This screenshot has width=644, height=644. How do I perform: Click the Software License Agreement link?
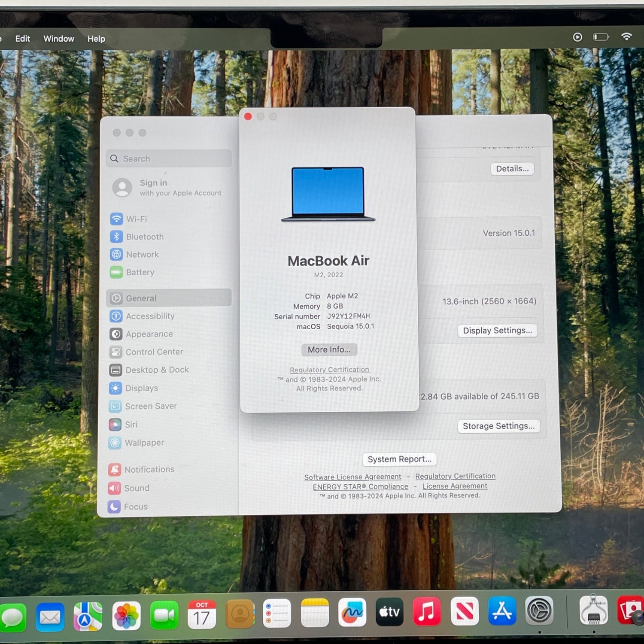pos(352,477)
